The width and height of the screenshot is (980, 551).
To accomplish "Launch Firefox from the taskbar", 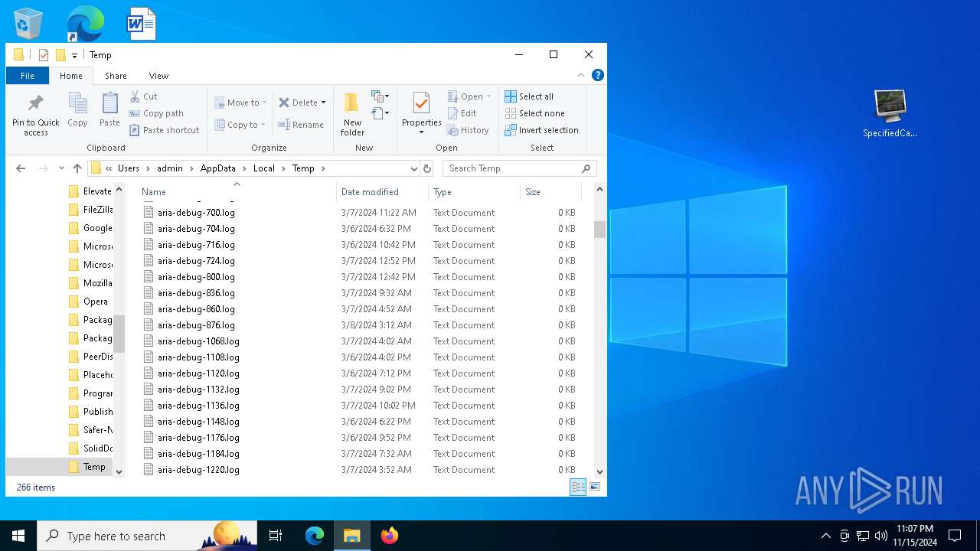I will tap(390, 536).
